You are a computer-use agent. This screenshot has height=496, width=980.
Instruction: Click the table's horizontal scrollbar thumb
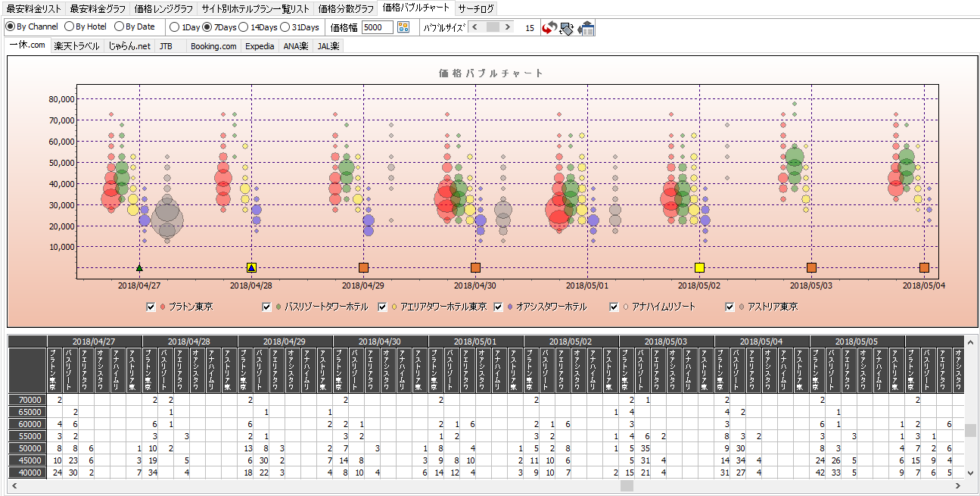[627, 485]
